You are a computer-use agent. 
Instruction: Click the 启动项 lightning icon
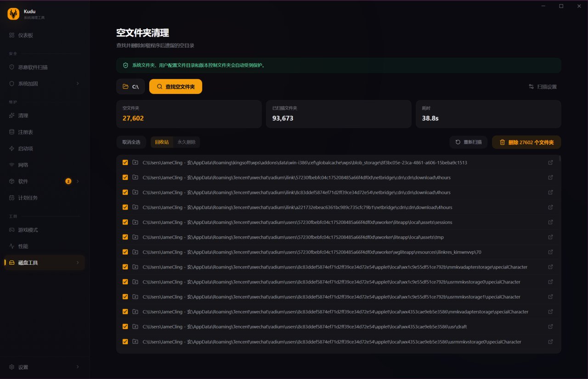(12, 149)
